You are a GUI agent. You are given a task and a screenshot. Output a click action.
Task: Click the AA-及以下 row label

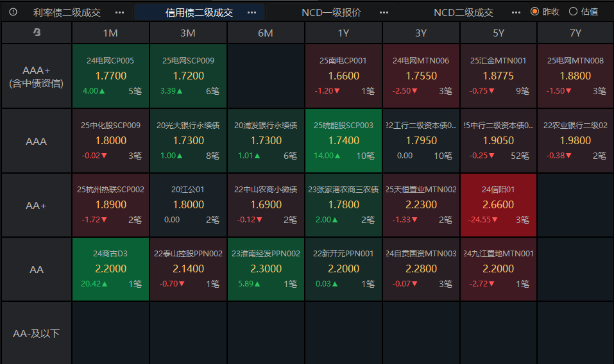tap(37, 333)
